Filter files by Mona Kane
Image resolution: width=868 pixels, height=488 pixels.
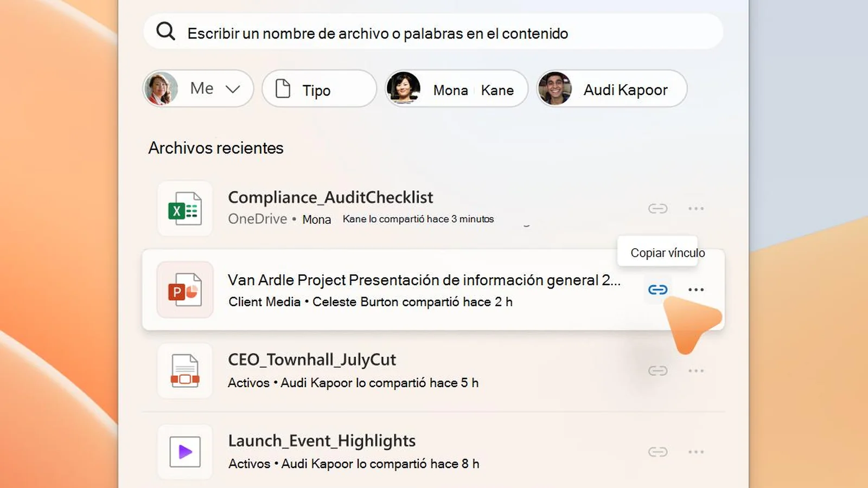456,88
